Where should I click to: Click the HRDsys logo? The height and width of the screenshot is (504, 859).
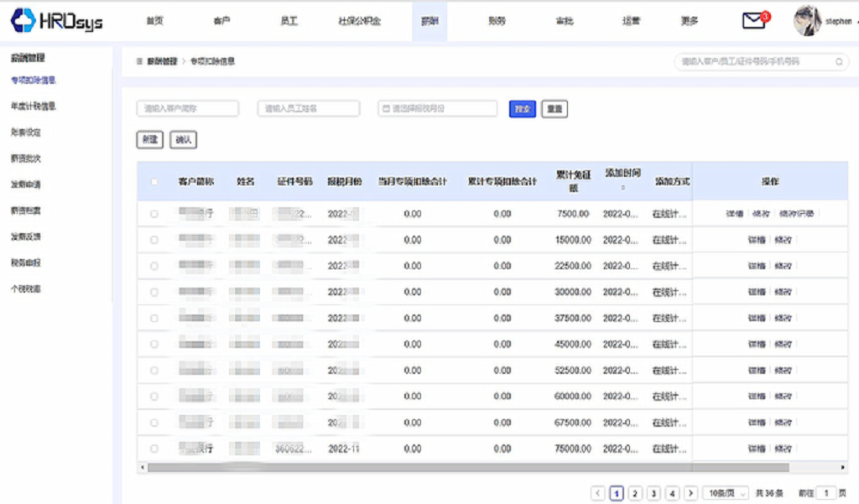pos(57,21)
